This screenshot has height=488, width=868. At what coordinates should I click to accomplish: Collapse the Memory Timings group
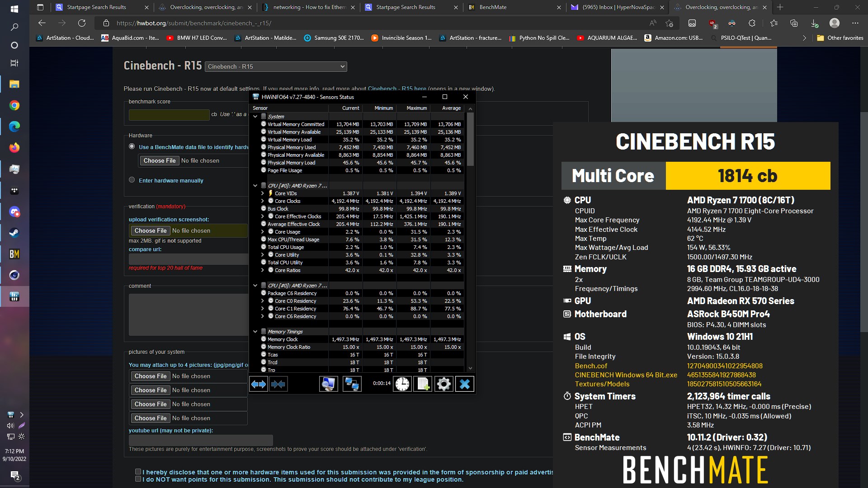click(x=255, y=332)
